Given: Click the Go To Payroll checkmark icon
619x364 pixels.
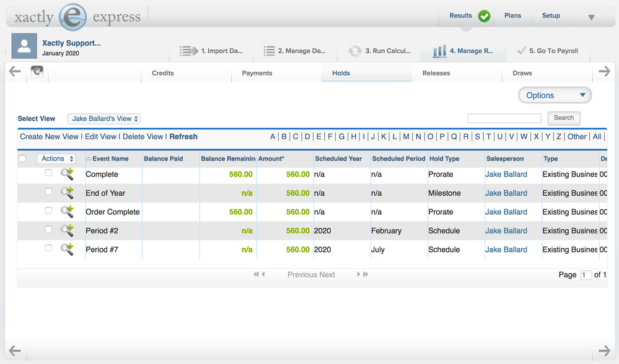Looking at the screenshot, I should click(522, 51).
